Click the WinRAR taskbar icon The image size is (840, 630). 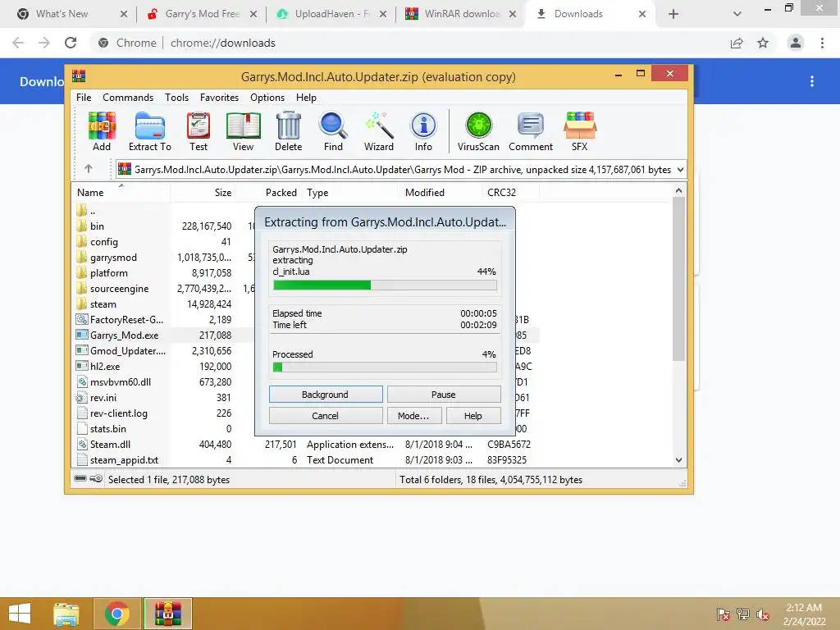point(167,614)
